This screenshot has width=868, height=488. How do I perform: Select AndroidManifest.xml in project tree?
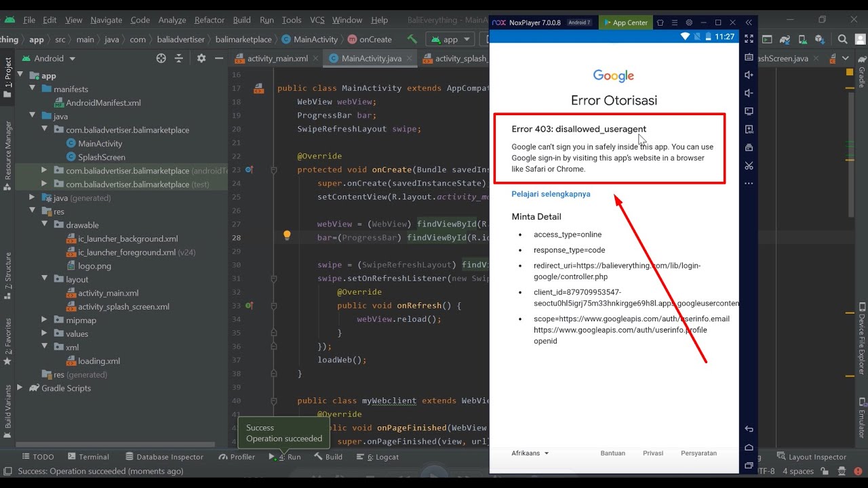103,103
